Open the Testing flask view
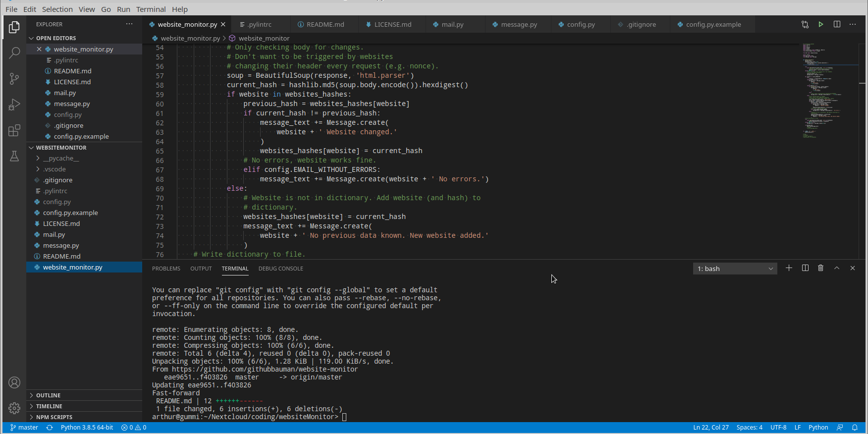This screenshot has width=868, height=434. 14,156
